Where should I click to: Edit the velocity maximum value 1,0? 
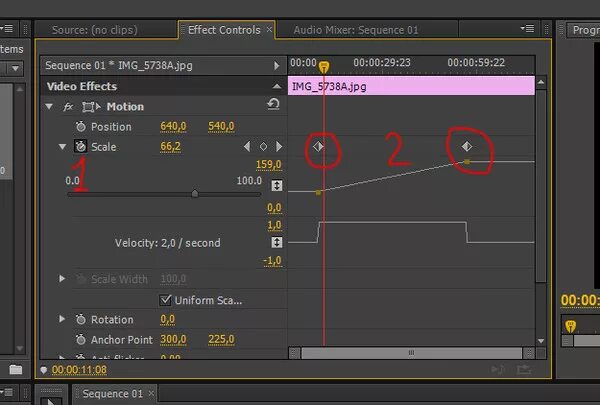274,225
